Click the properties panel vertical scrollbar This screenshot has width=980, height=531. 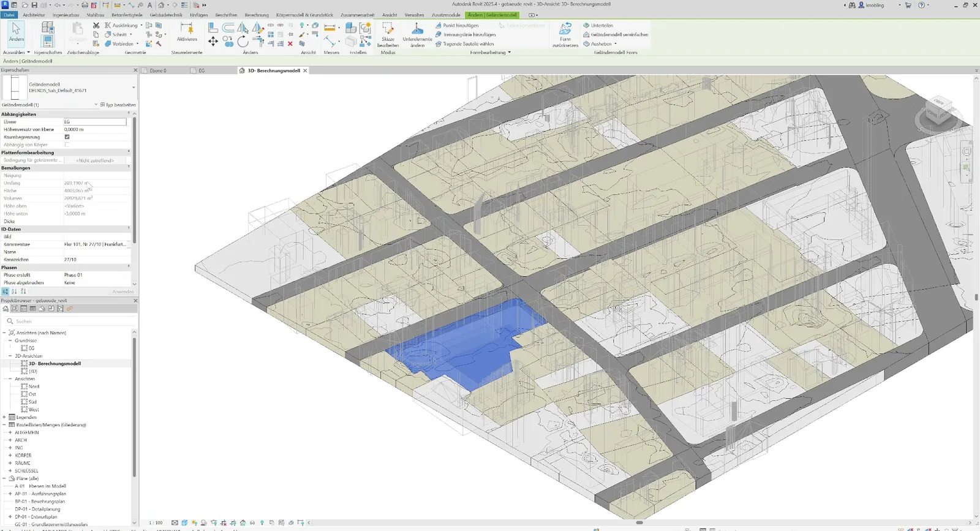point(134,181)
